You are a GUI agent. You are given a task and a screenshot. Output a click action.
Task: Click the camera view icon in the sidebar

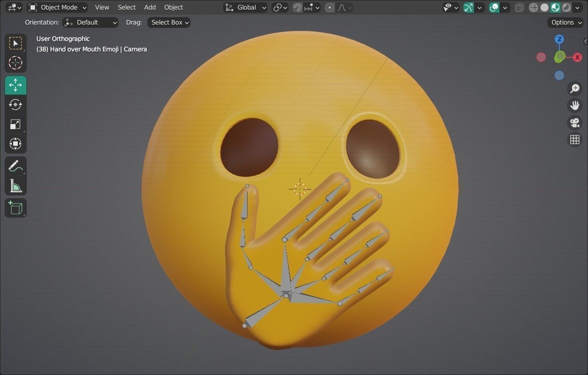(x=575, y=123)
